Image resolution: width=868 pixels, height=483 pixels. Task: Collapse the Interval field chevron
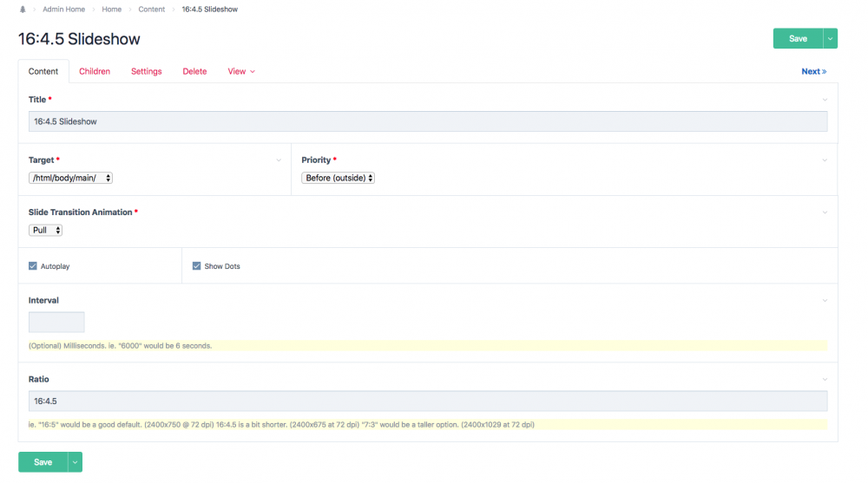(x=825, y=301)
